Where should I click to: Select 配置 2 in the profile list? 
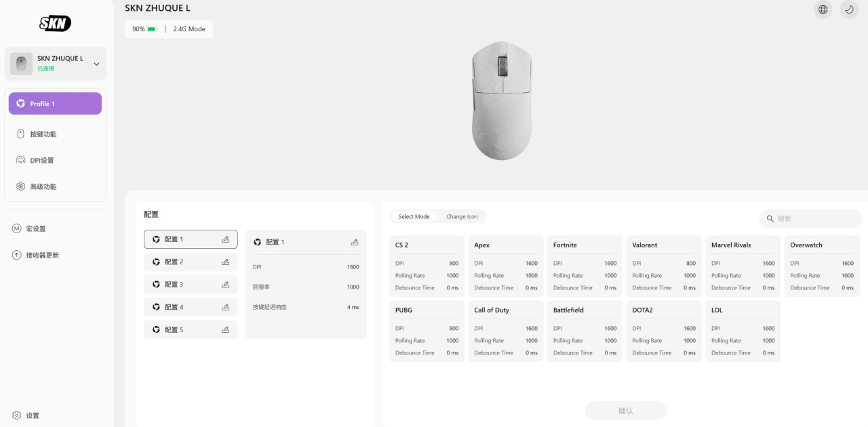191,262
